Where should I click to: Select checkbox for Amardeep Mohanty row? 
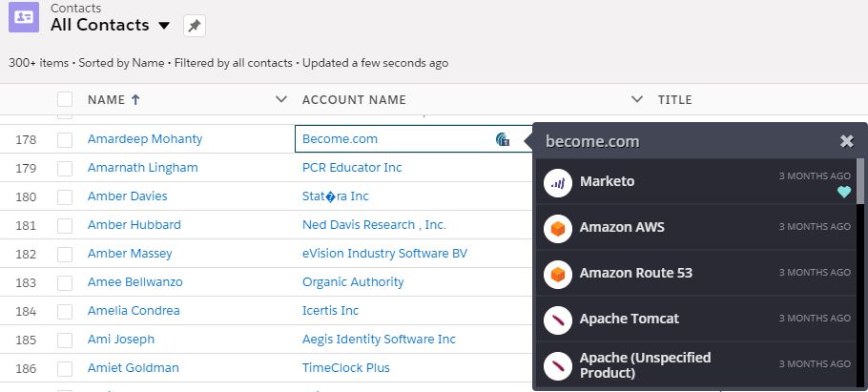[x=65, y=139]
